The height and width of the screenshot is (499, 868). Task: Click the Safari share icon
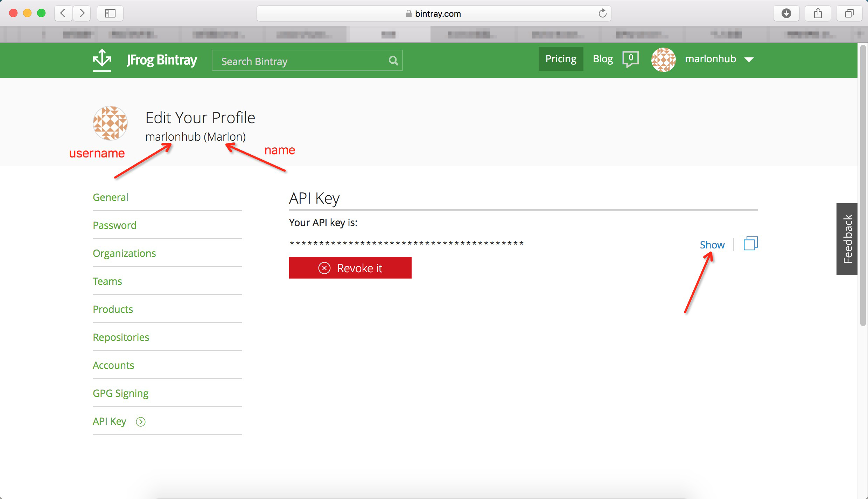(818, 13)
